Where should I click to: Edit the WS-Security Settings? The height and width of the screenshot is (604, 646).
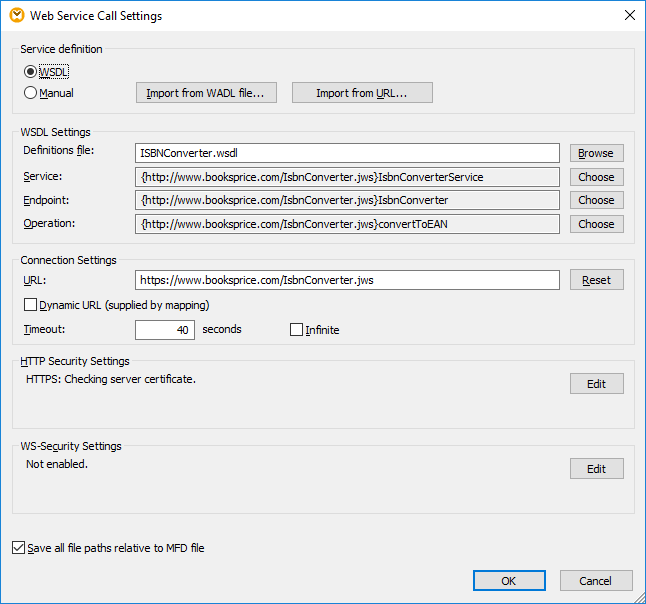[x=596, y=469]
